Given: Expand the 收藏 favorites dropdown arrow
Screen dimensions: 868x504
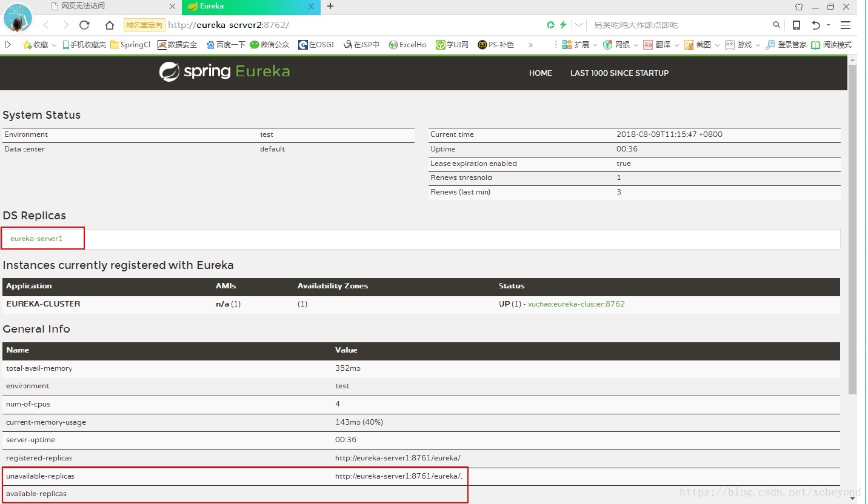Looking at the screenshot, I should coord(54,45).
